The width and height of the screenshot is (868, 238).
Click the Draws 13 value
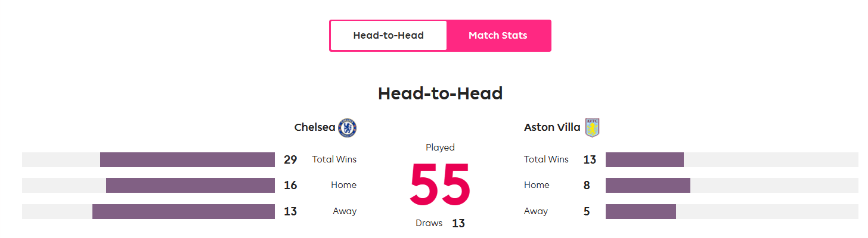pyautogui.click(x=458, y=224)
